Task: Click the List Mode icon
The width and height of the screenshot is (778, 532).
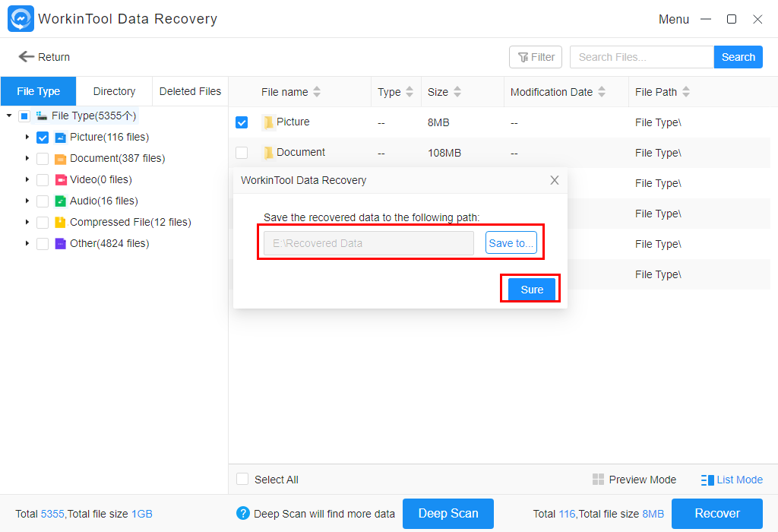Action: [x=707, y=480]
